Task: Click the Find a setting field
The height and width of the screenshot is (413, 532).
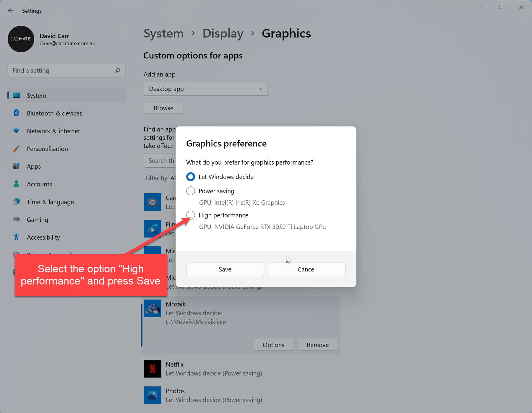Action: click(62, 71)
